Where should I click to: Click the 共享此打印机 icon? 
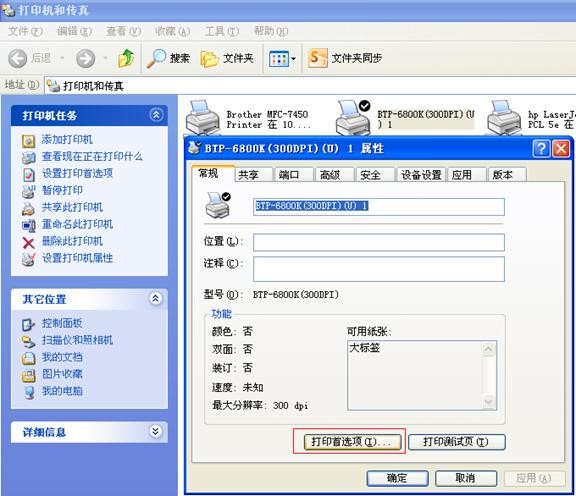29,208
